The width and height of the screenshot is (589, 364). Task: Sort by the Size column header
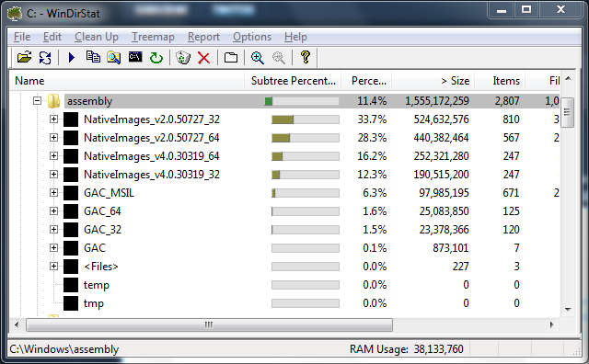coord(433,81)
